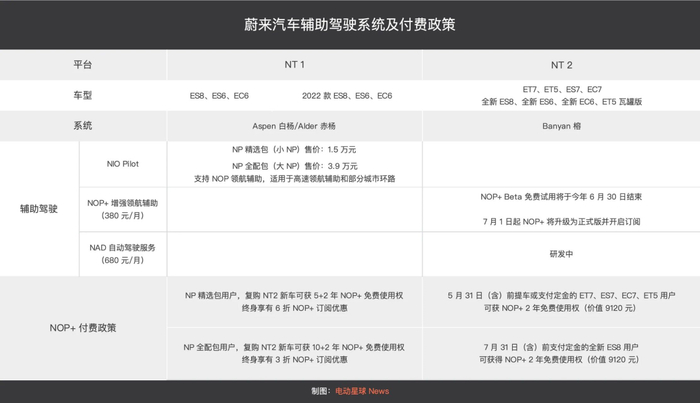This screenshot has width=700, height=403.
Task: Click the 制图 label in the footer
Action: coord(321,391)
